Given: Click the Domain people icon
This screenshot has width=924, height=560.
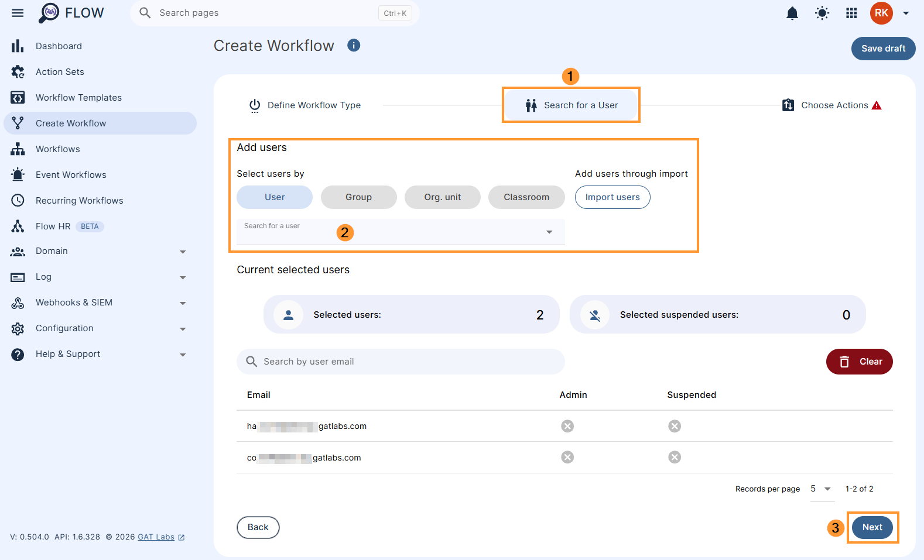Looking at the screenshot, I should [18, 252].
